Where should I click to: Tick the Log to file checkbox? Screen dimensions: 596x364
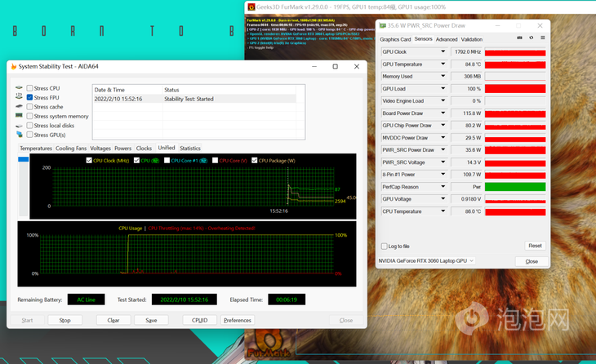tap(385, 246)
